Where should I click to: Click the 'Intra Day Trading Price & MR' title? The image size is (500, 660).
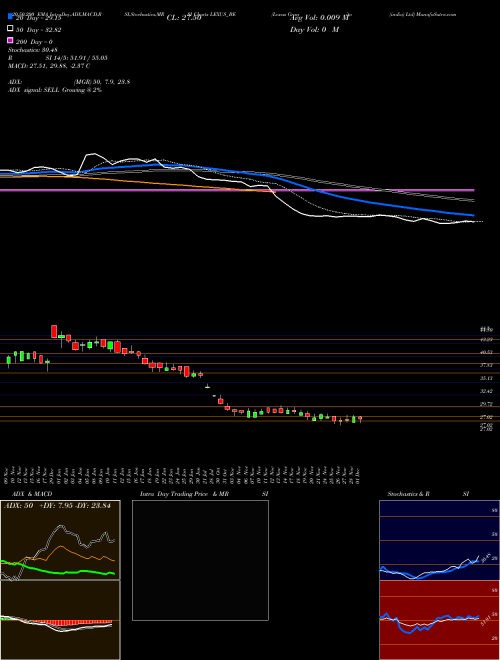coord(184,494)
